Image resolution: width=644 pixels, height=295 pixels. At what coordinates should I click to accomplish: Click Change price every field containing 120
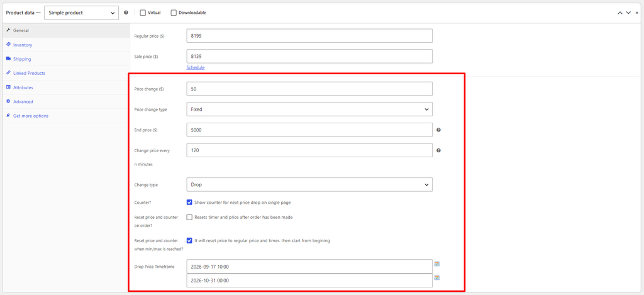(x=309, y=150)
